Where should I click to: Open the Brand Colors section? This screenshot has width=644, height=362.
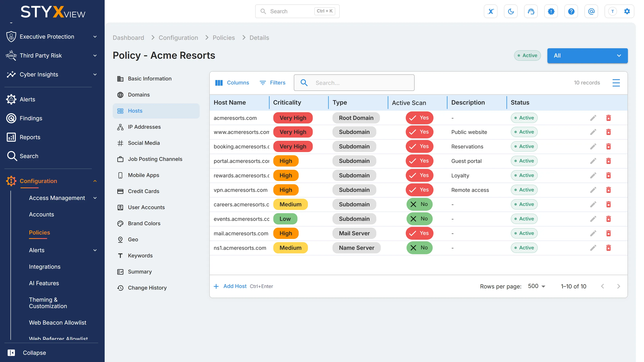[156, 223]
